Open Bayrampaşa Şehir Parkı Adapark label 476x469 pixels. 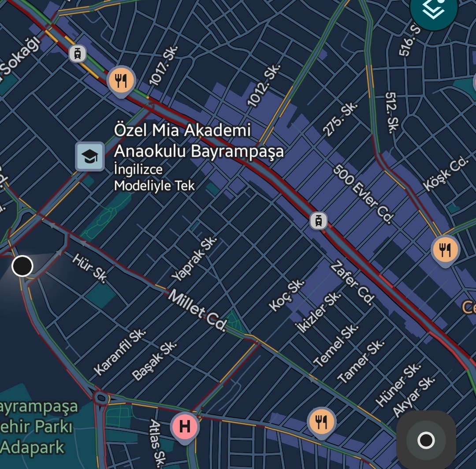pos(37,427)
